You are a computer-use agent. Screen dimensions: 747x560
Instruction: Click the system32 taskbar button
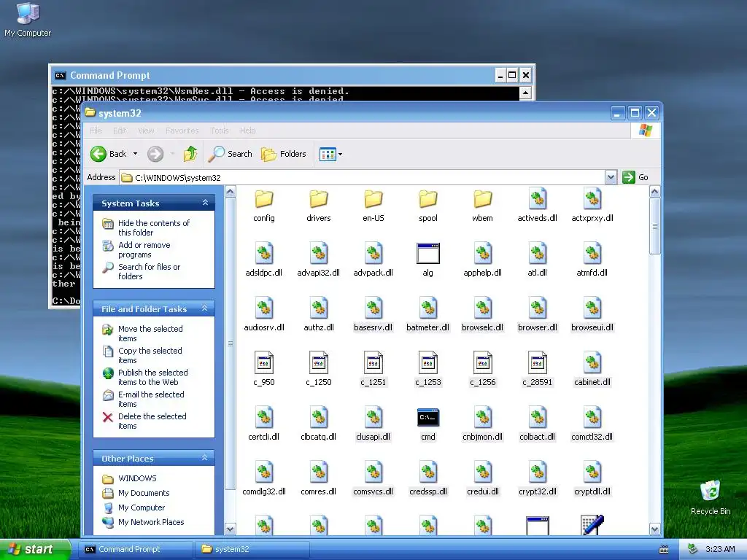click(x=252, y=549)
